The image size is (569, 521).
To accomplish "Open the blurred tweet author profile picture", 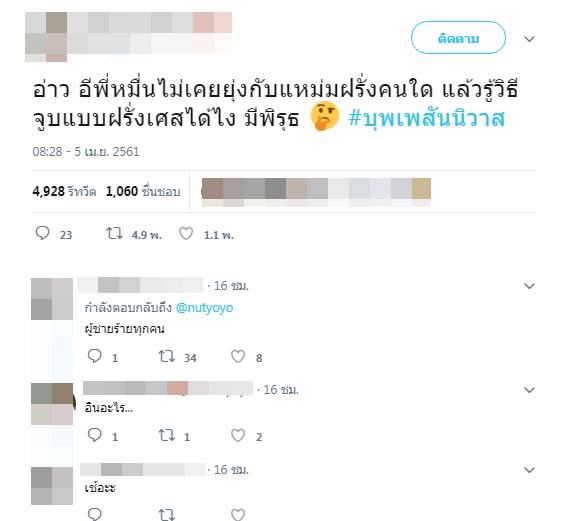I will pyautogui.click(x=46, y=37).
